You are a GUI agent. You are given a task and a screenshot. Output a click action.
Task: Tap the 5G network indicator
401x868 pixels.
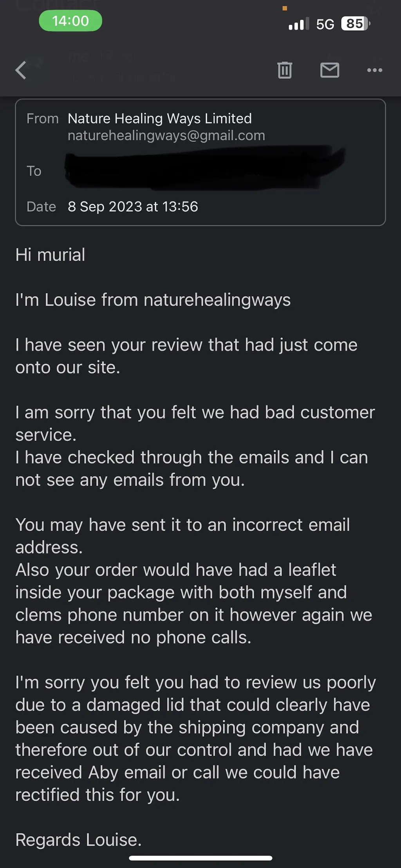[325, 24]
